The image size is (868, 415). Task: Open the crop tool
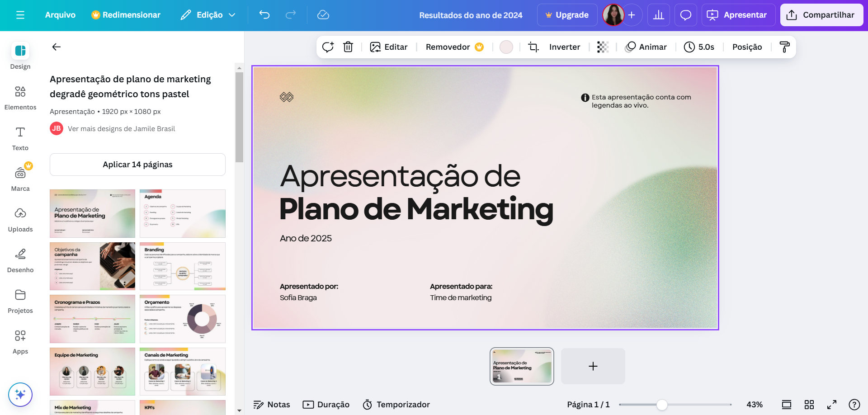click(533, 47)
